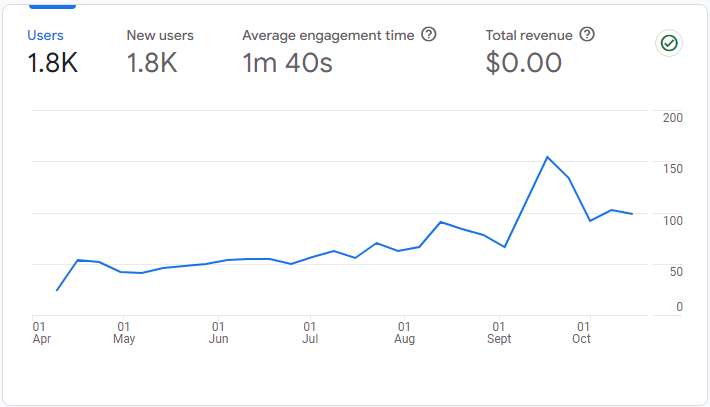Click the 01 Apr date label
Screen dimensions: 710x407
tap(41, 332)
